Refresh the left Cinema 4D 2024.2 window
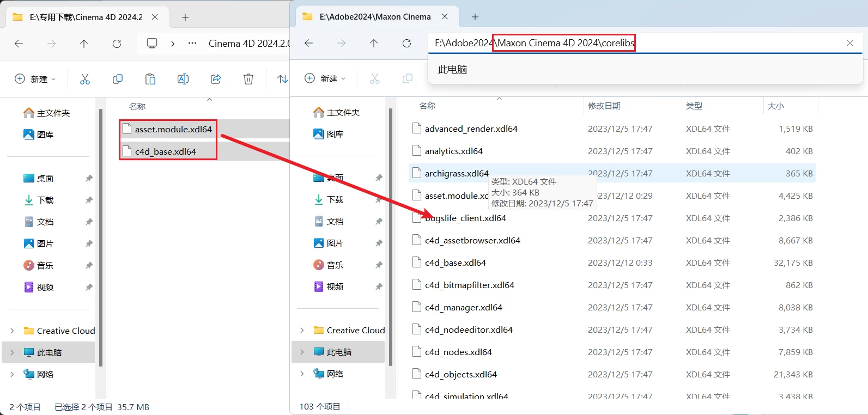 coord(117,44)
